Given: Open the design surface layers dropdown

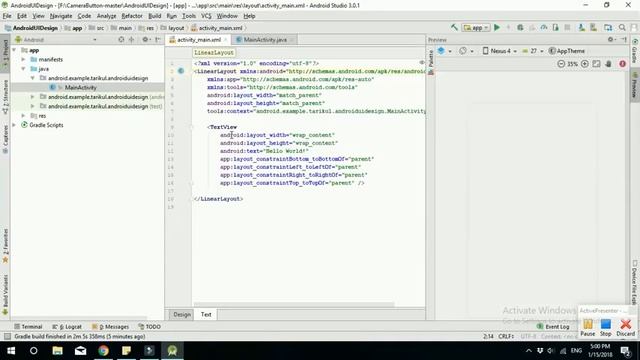Looking at the screenshot, I should coord(444,51).
